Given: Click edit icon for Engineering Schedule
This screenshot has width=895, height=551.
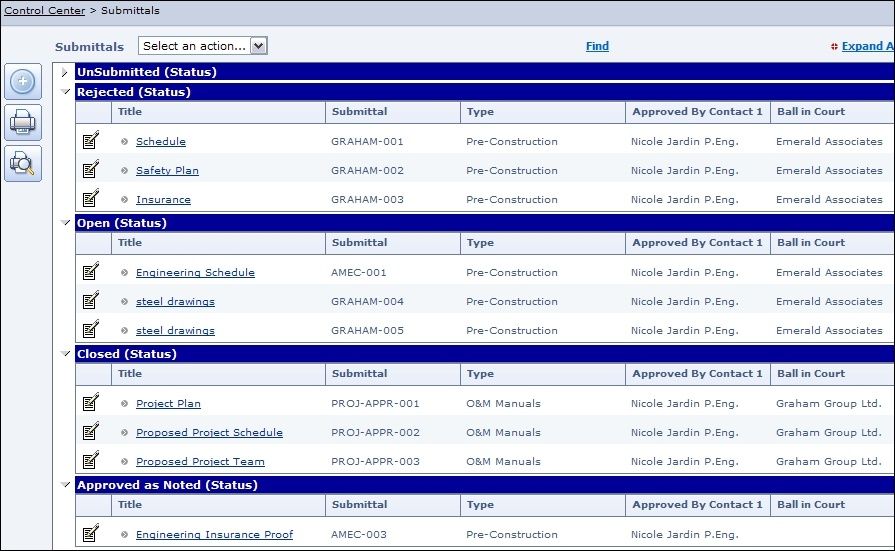Looking at the screenshot, I should (91, 272).
